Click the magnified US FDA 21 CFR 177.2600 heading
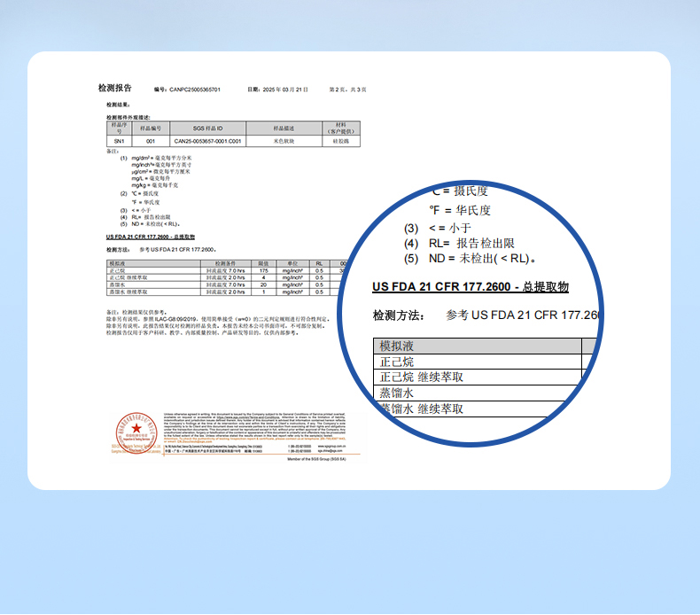Viewport: 700px width, 615px height. point(470,287)
